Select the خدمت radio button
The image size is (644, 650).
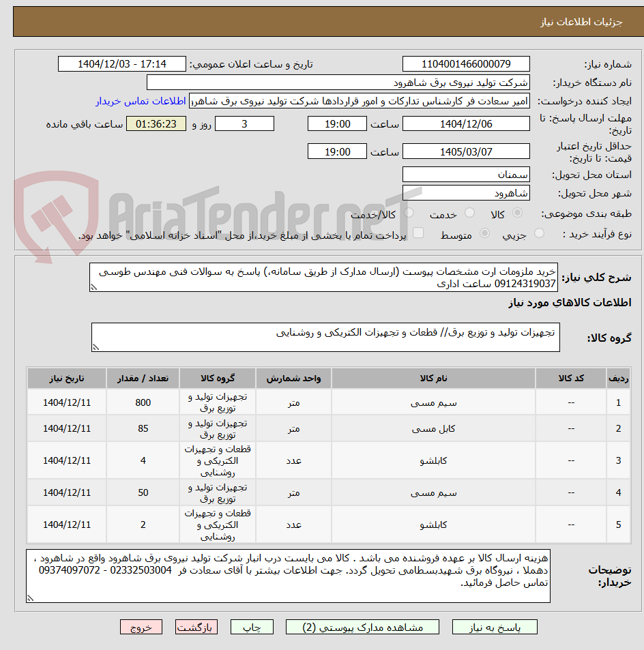tap(469, 213)
